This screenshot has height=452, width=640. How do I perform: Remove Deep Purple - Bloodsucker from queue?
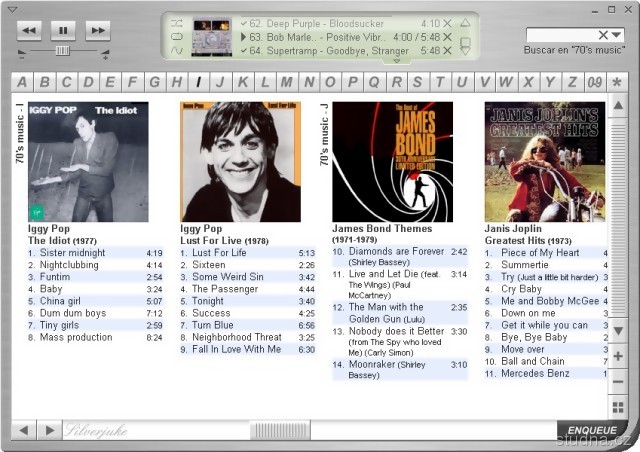point(447,23)
